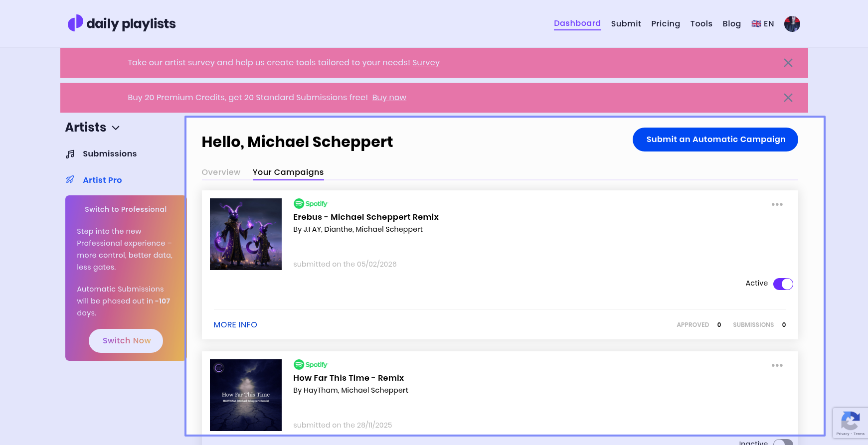Close the Premium Credits promo banner
Screen dimensions: 868x445
[788, 98]
